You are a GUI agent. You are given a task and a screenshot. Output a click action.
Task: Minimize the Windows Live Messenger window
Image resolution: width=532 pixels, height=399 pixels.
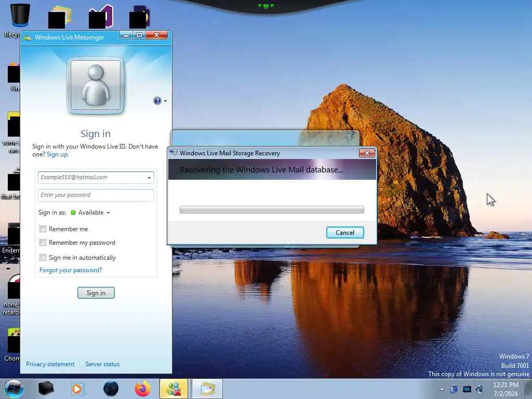point(126,35)
